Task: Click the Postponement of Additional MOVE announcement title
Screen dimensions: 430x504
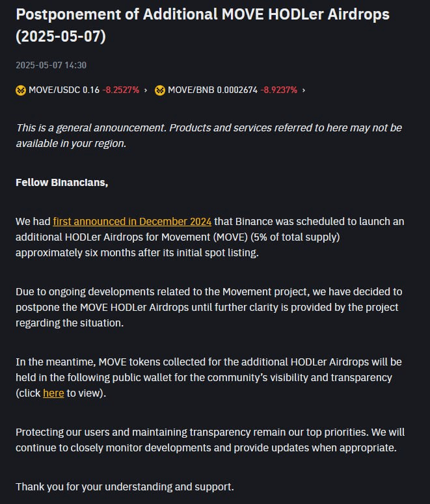Action: (x=202, y=25)
